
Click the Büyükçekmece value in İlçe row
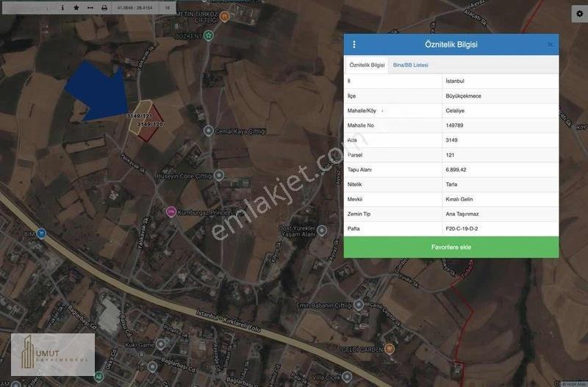point(463,96)
